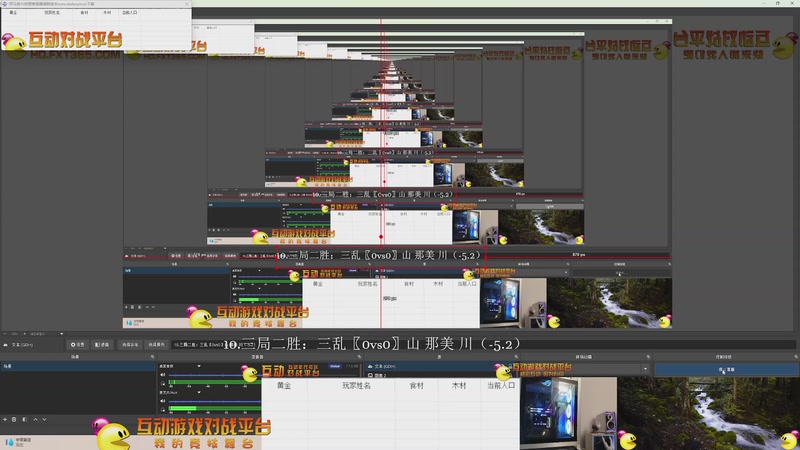The image size is (800, 450).
Task: Adjust desktop audio volume slider
Action: (214, 375)
